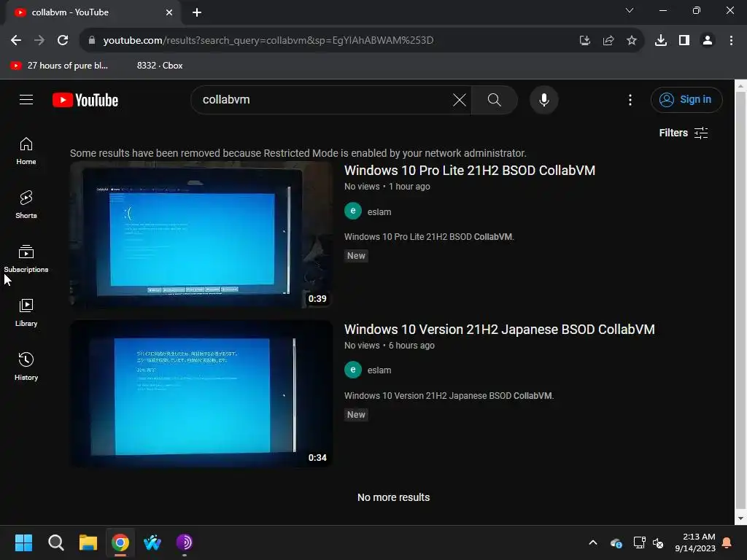Open Windows 10 Pro Lite BSOD video title
Viewport: 747px width, 560px height.
(x=469, y=171)
